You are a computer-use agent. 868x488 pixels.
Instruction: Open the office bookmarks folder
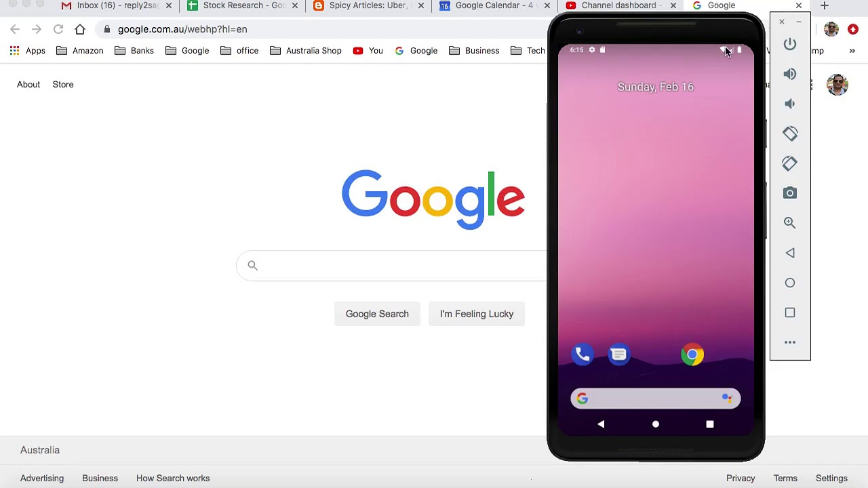[239, 51]
